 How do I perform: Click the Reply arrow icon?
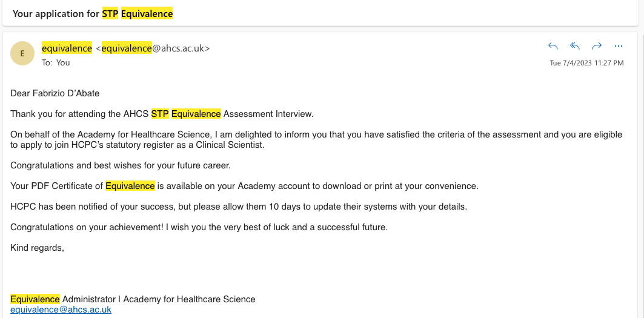click(x=553, y=46)
